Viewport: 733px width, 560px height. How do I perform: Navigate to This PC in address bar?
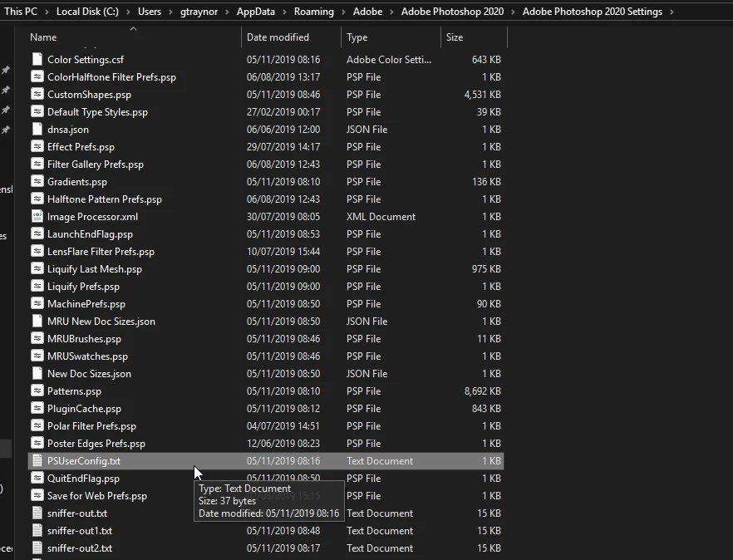21,12
